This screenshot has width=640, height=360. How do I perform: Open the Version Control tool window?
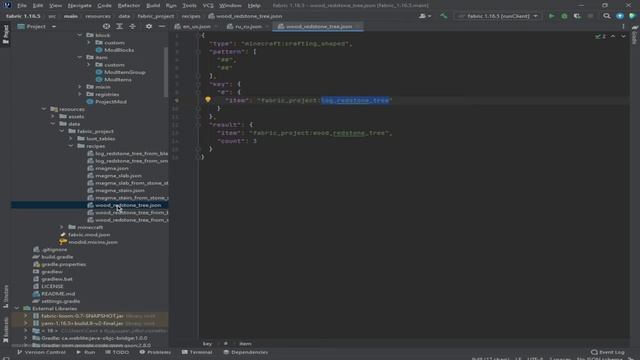click(42, 352)
